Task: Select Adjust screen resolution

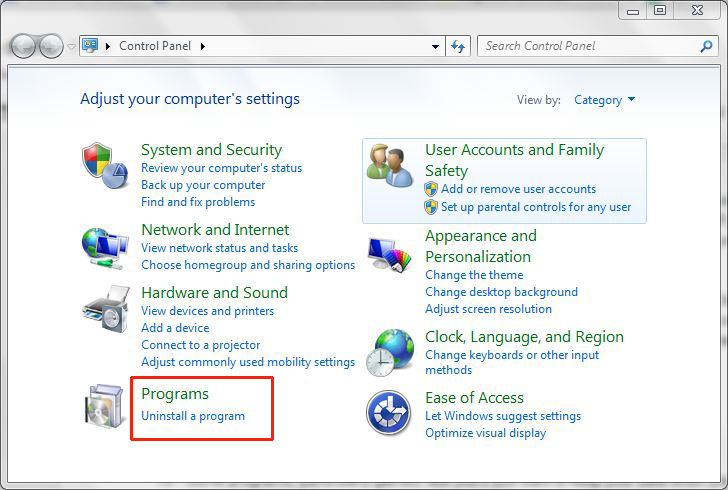Action: click(x=488, y=309)
